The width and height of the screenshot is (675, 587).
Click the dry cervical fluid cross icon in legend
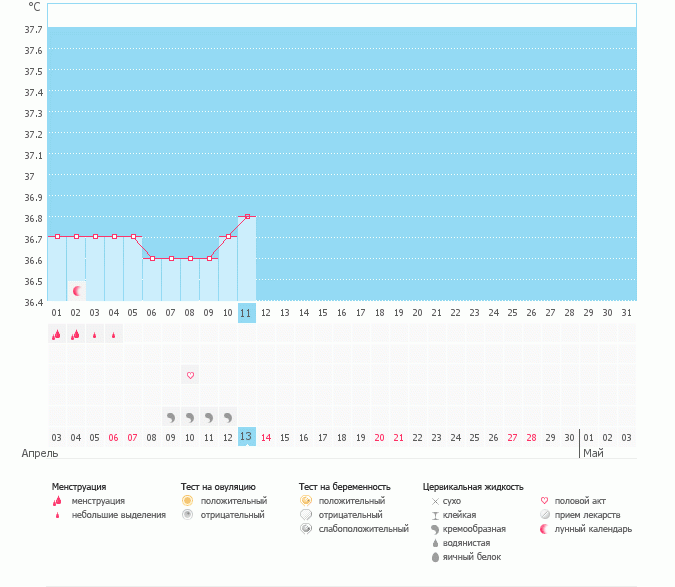coord(435,500)
